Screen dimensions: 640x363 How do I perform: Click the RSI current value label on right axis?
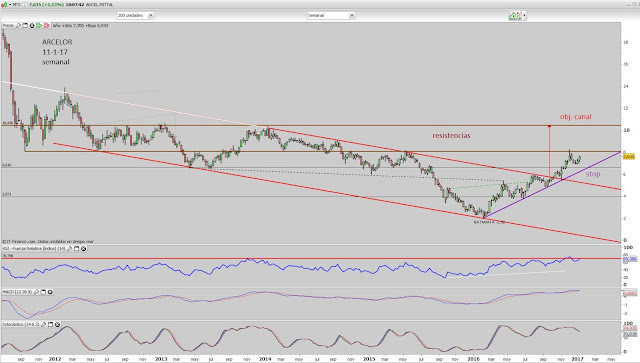pos(629,259)
